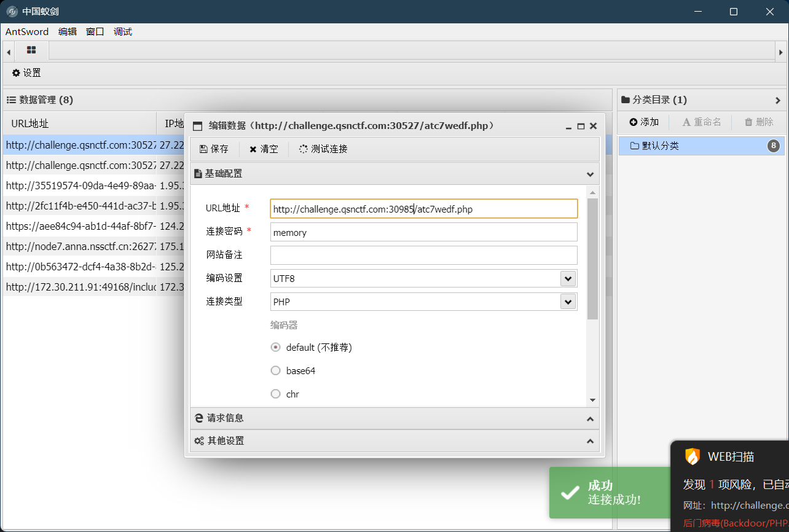Select the chr encoder radio
Viewport: 789px width, 532px height.
(276, 394)
